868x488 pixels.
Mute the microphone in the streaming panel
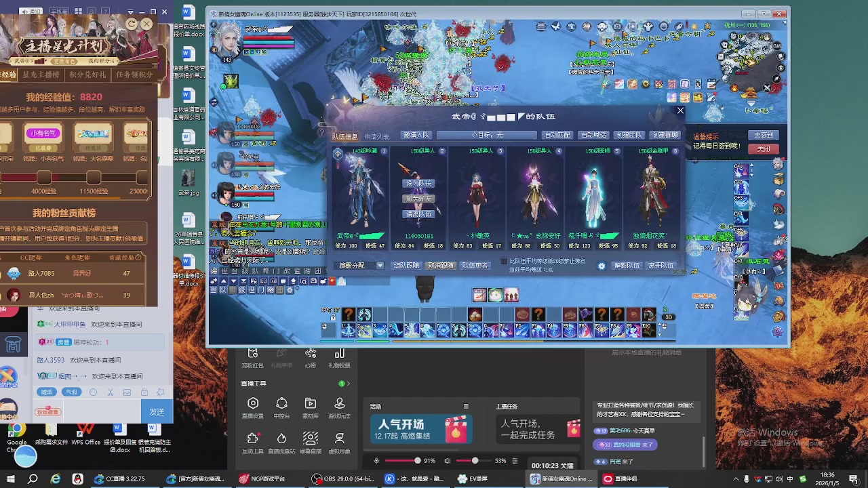pos(376,461)
